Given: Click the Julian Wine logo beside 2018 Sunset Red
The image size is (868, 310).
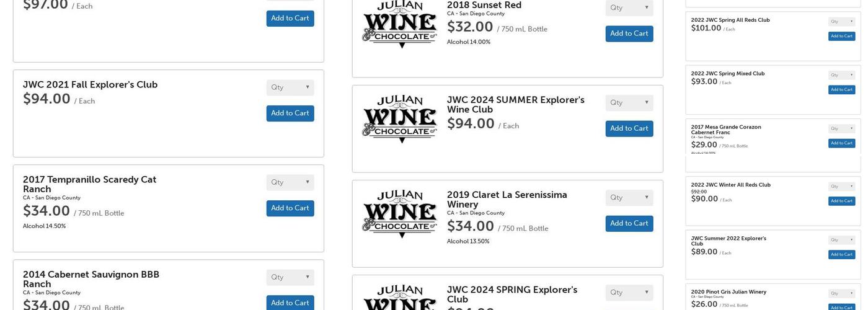Looking at the screenshot, I should pyautogui.click(x=400, y=25).
